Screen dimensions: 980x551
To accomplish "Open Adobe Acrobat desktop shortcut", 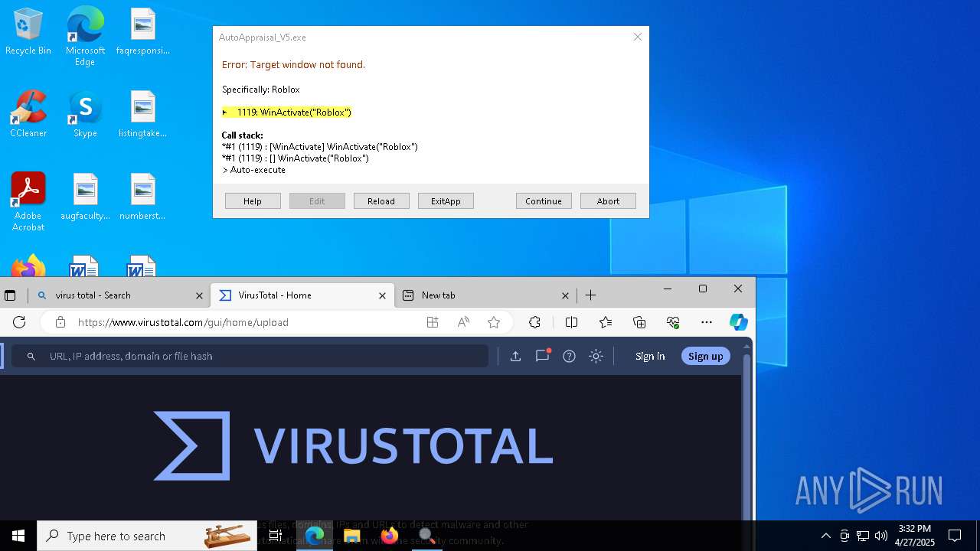I will click(x=28, y=201).
